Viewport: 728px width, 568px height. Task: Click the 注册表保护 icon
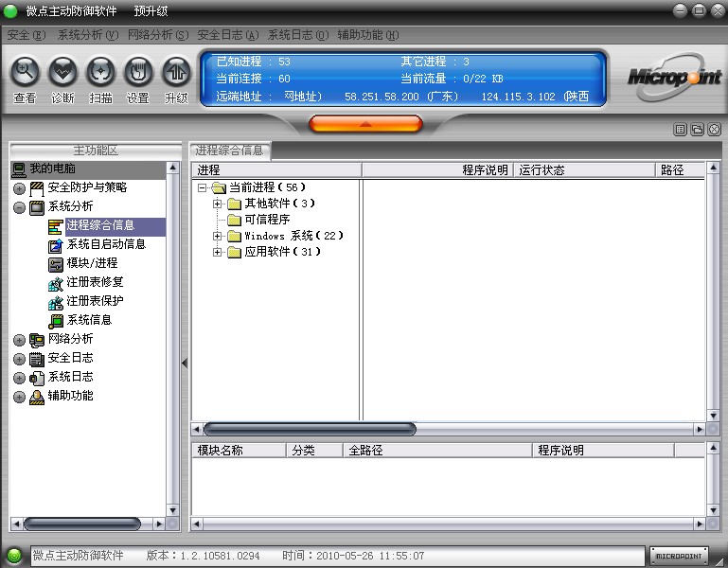tap(55, 302)
